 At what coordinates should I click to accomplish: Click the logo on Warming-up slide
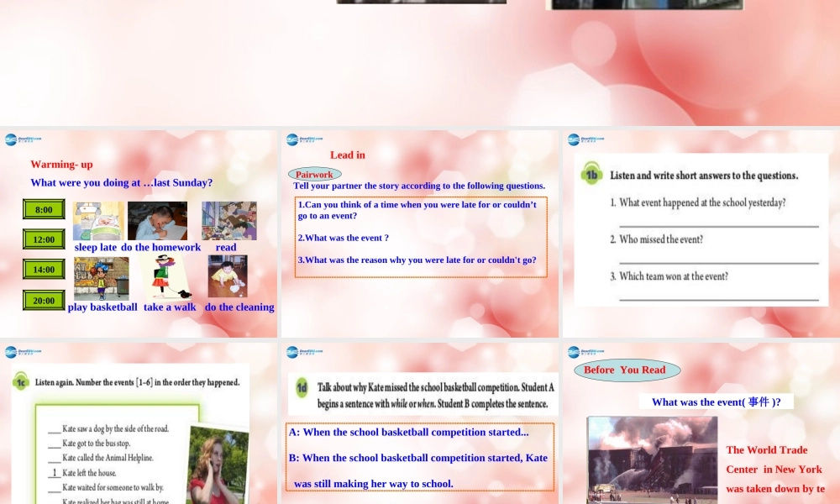pos(23,139)
